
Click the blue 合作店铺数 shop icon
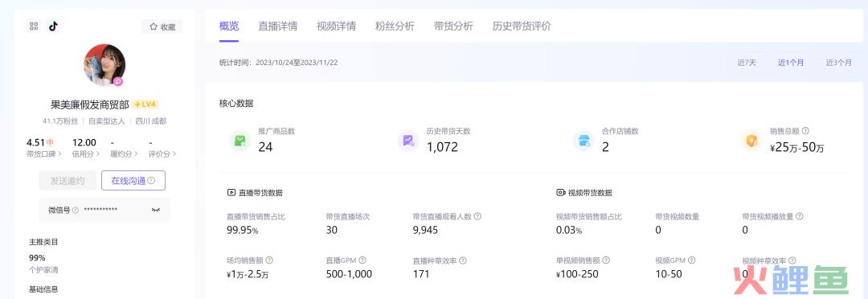(584, 141)
